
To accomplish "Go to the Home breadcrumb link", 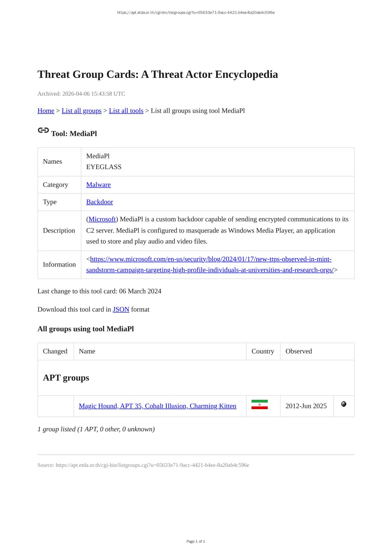I will (x=46, y=111).
